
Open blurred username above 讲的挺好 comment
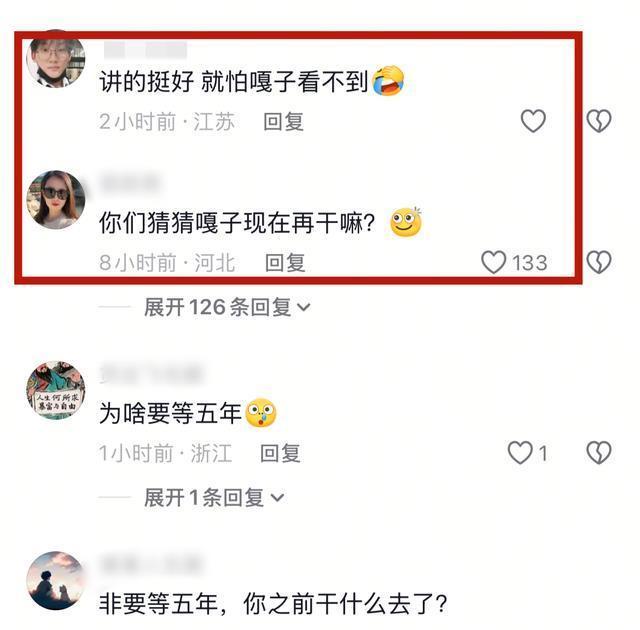pyautogui.click(x=145, y=50)
